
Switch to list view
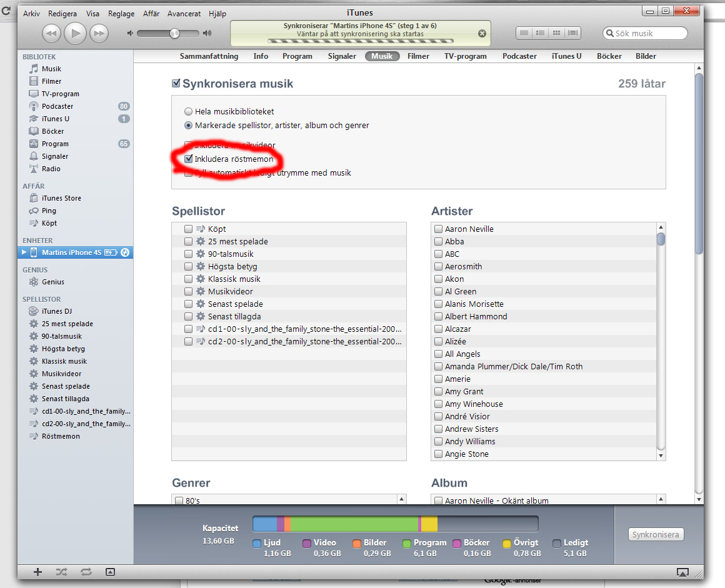[524, 33]
